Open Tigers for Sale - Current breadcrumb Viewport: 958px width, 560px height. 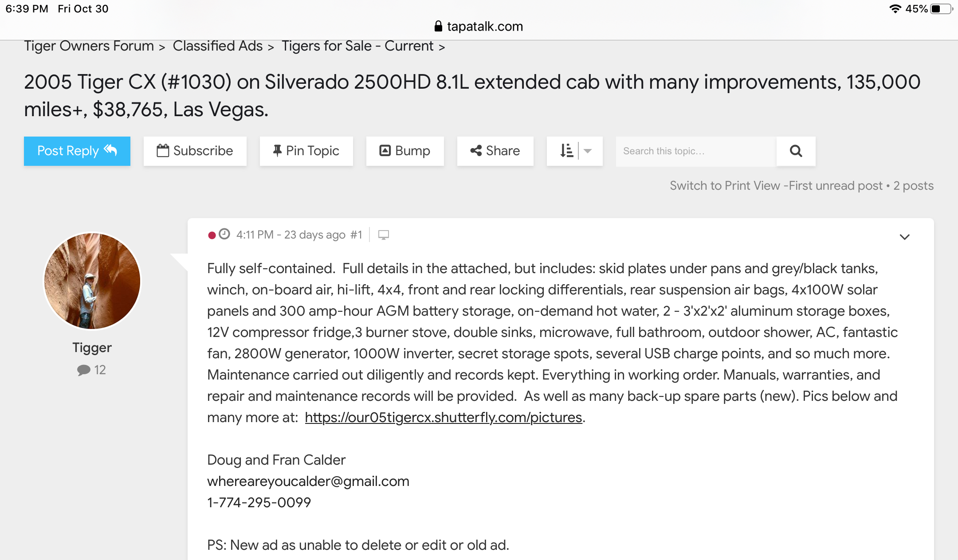point(357,46)
